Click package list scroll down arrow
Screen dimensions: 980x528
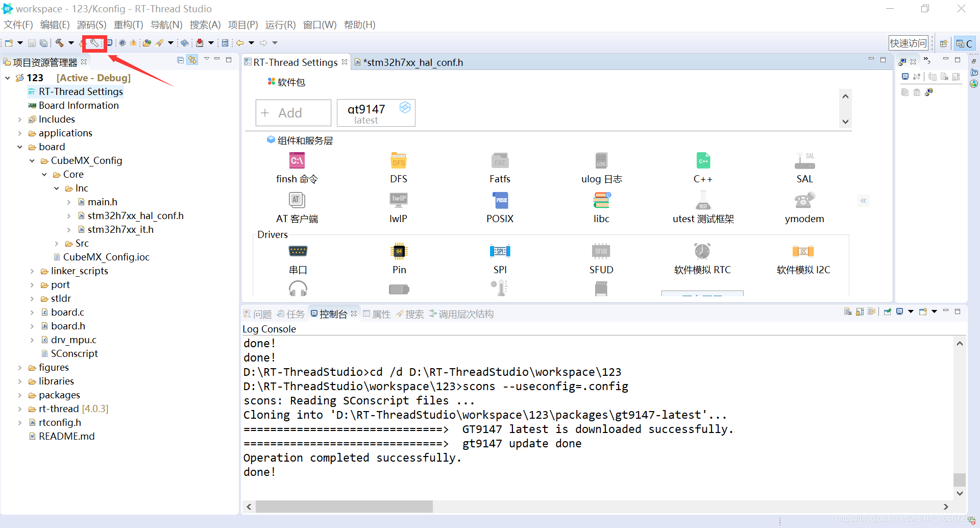point(845,122)
